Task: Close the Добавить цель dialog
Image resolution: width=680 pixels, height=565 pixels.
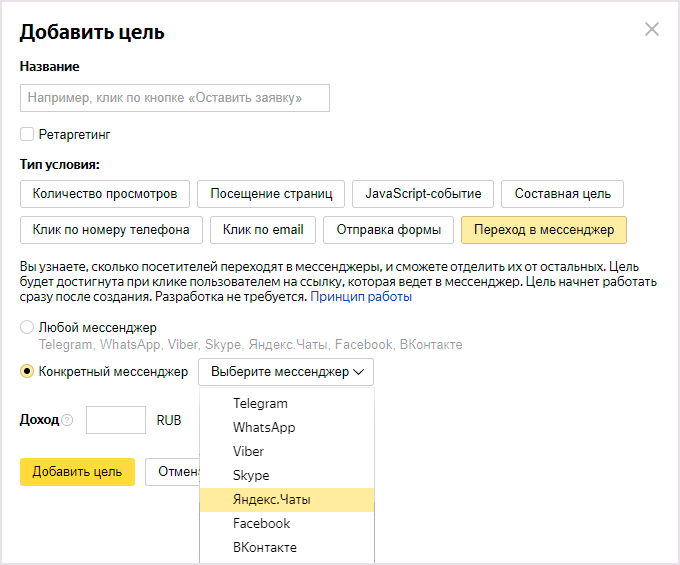Action: point(652,30)
